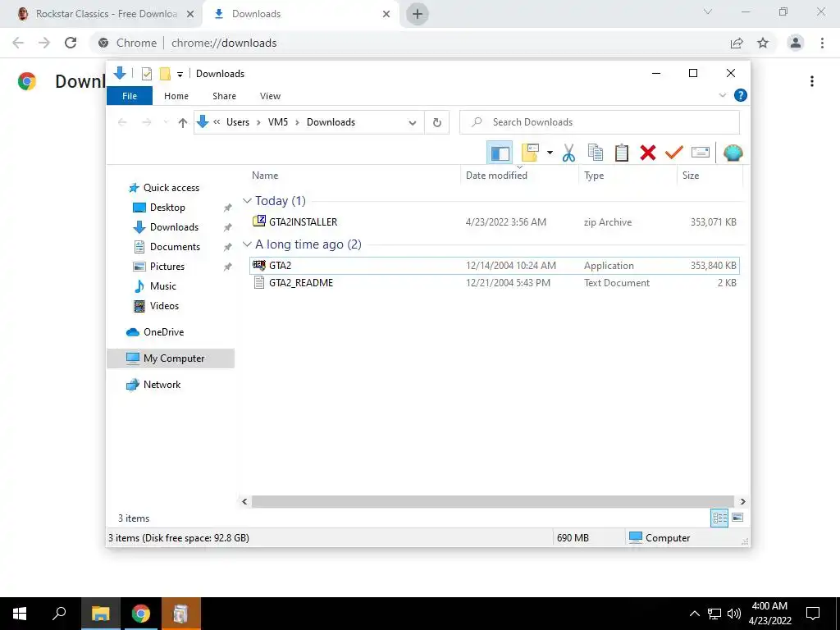This screenshot has height=630, width=840.
Task: Switch to large thumbnails view icon
Action: 737,518
